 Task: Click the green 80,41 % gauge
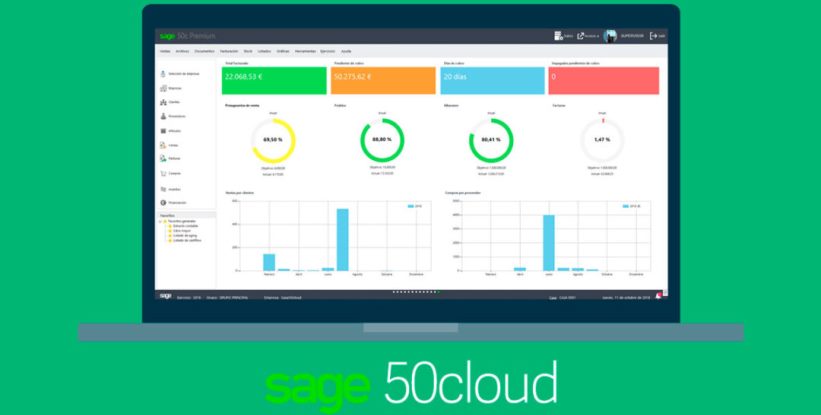coord(491,140)
